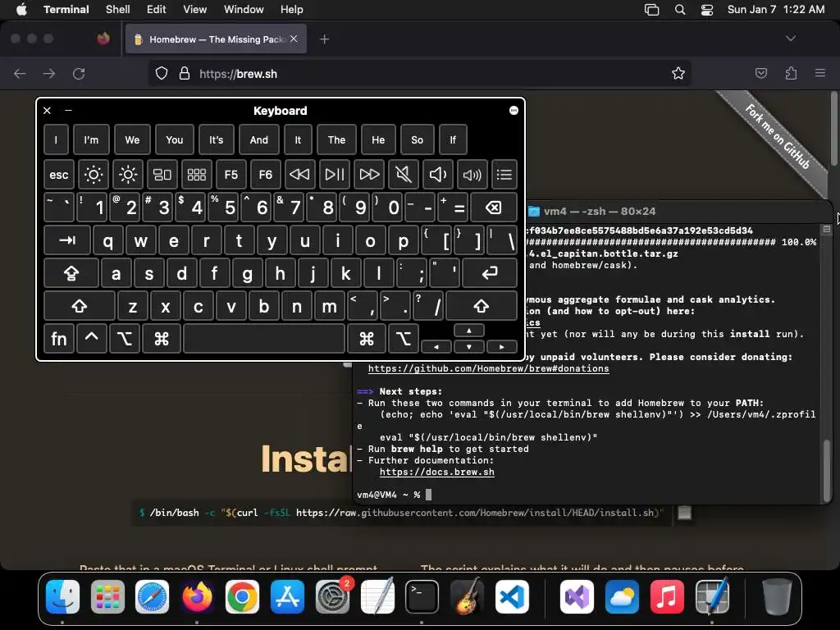
Task: Open the Edit menu in the menu bar
Action: coord(157,10)
